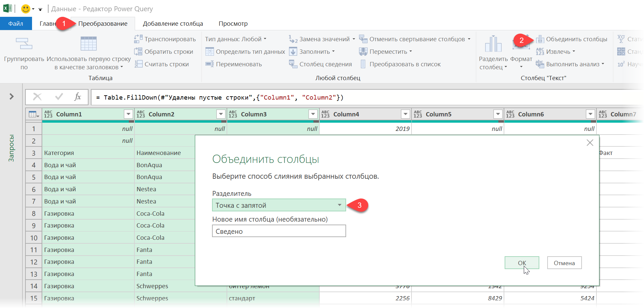
Task: Close the Объединить столбцы dialog
Action: (x=590, y=142)
